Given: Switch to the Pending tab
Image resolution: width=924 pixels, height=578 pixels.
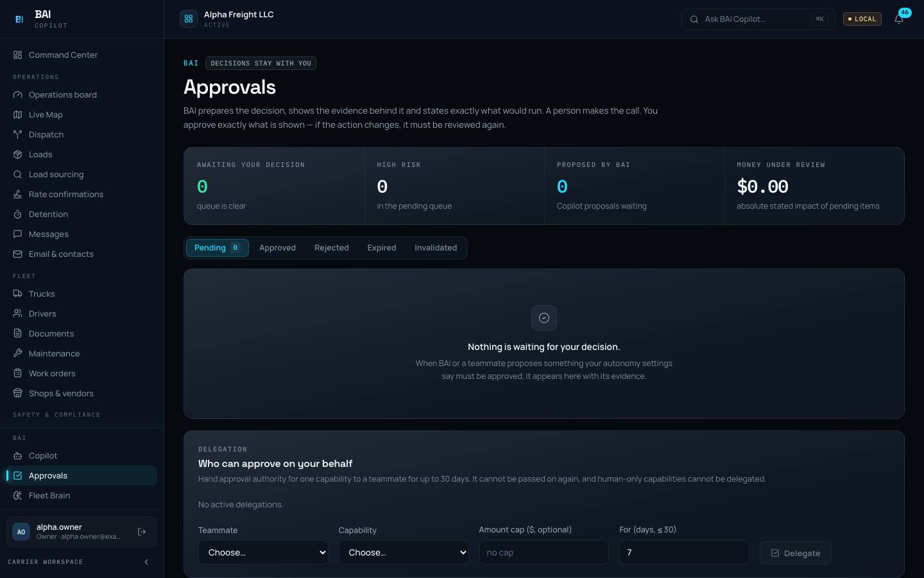Looking at the screenshot, I should (x=217, y=248).
